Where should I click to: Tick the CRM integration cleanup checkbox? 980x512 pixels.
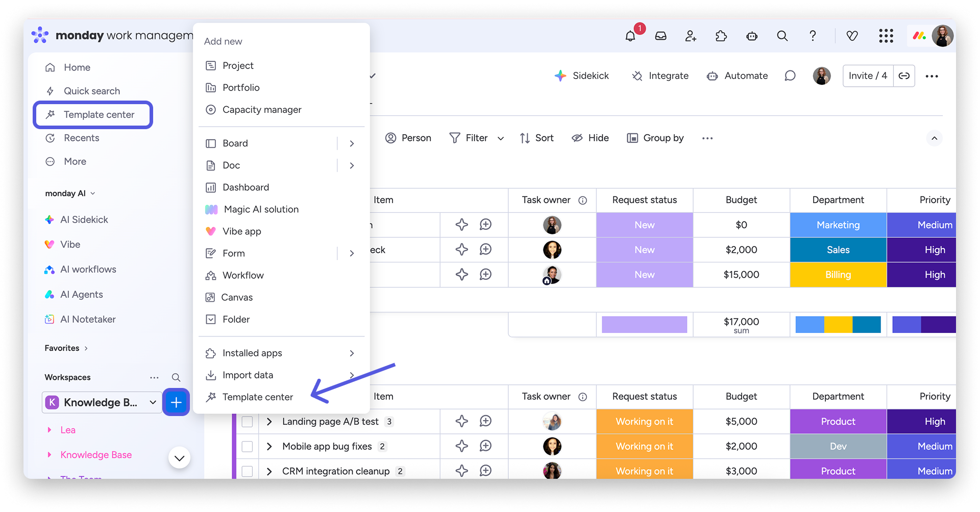click(x=247, y=471)
